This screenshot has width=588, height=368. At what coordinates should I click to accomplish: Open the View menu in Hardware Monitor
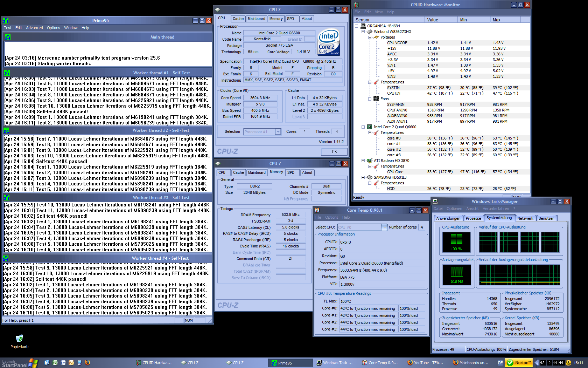(379, 12)
